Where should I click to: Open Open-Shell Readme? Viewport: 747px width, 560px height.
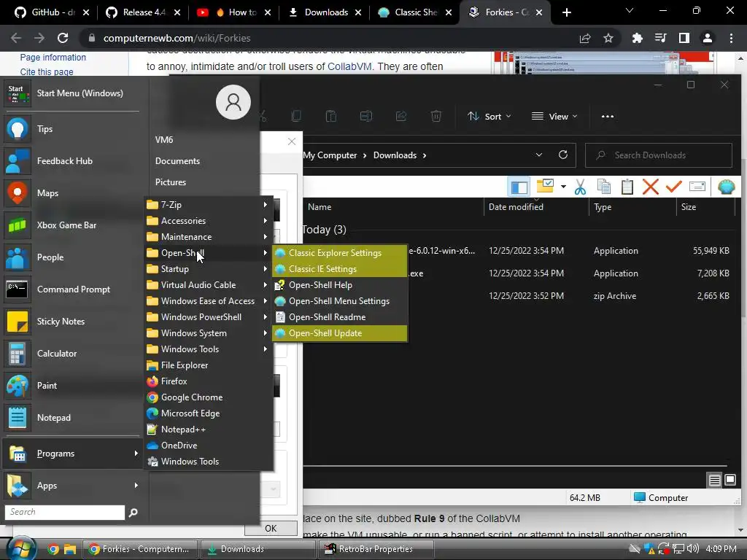coord(340,317)
